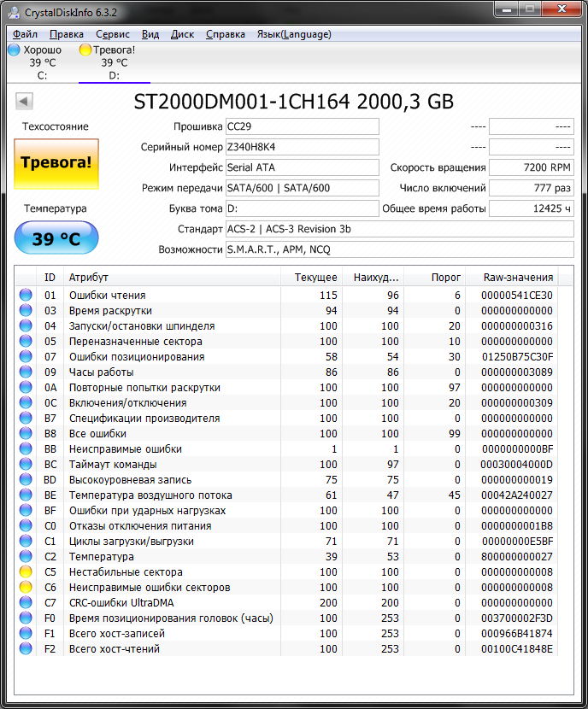This screenshot has width=588, height=709.
Task: Click status icon of Повторные попытки раскрутки
Action: (x=26, y=387)
